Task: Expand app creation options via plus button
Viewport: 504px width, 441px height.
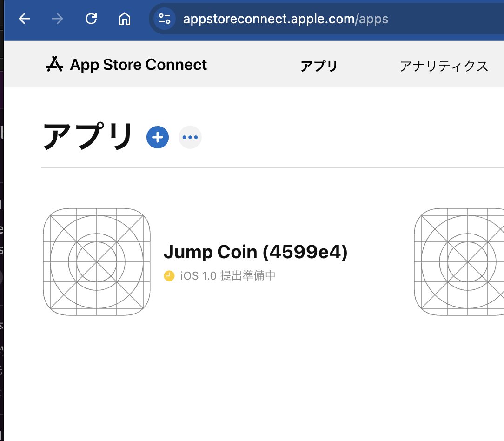Action: [157, 137]
